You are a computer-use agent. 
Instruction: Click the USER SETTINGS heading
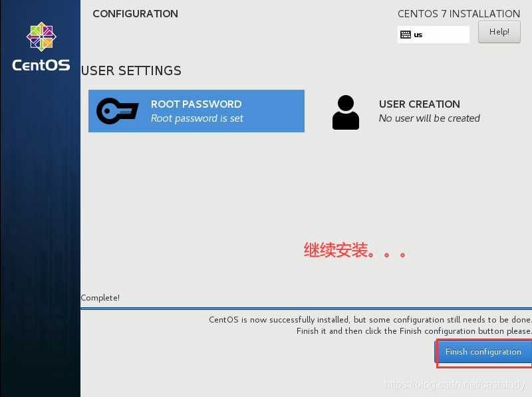click(131, 71)
